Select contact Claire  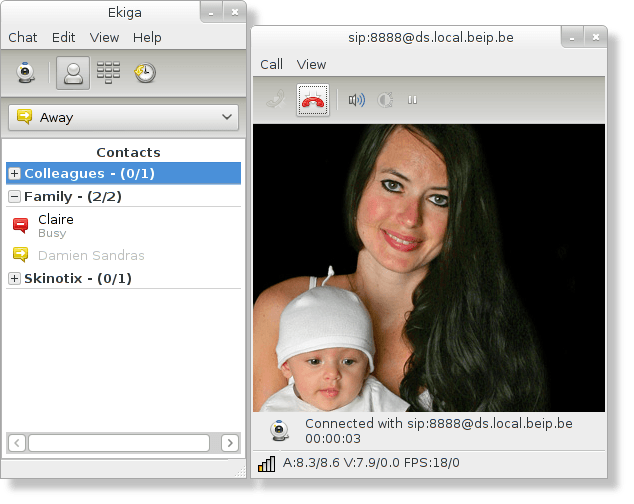(123, 226)
